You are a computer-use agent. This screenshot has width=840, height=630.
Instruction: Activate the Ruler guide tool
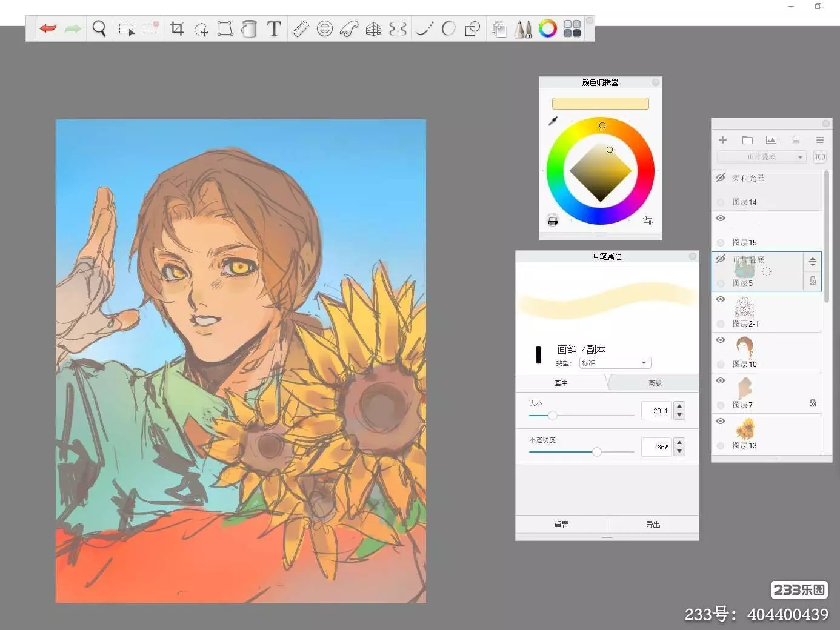pyautogui.click(x=301, y=28)
